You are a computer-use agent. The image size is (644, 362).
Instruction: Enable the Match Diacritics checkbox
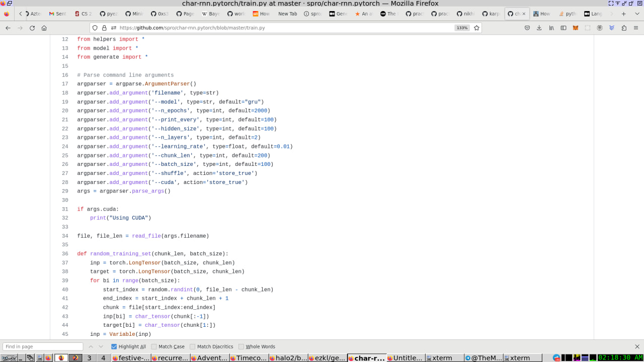tap(193, 346)
